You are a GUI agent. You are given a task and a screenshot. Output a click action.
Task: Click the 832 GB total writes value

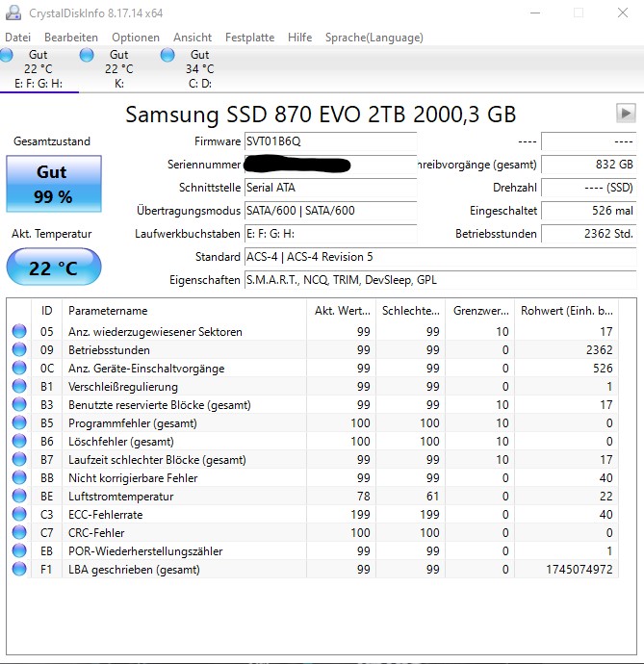[589, 165]
